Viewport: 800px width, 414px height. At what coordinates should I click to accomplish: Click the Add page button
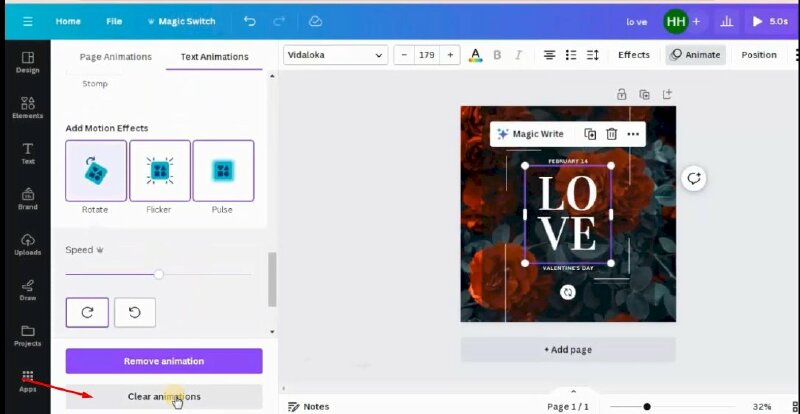[x=568, y=350]
